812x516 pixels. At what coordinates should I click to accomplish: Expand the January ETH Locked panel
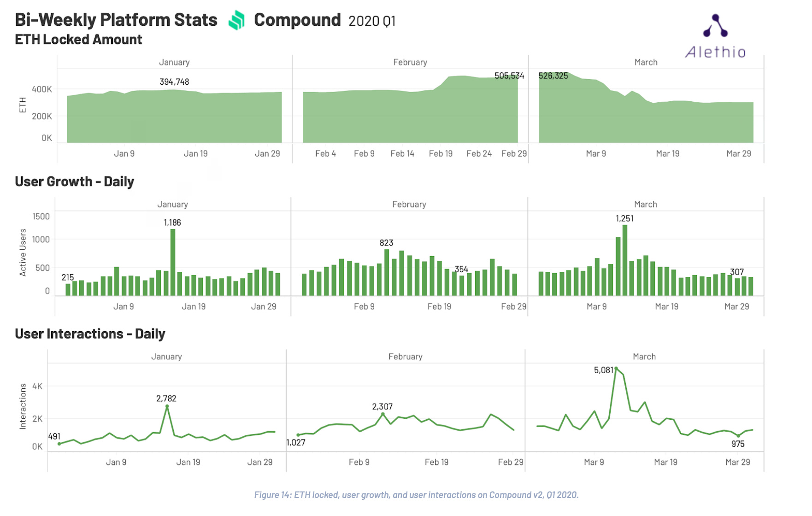click(x=174, y=62)
